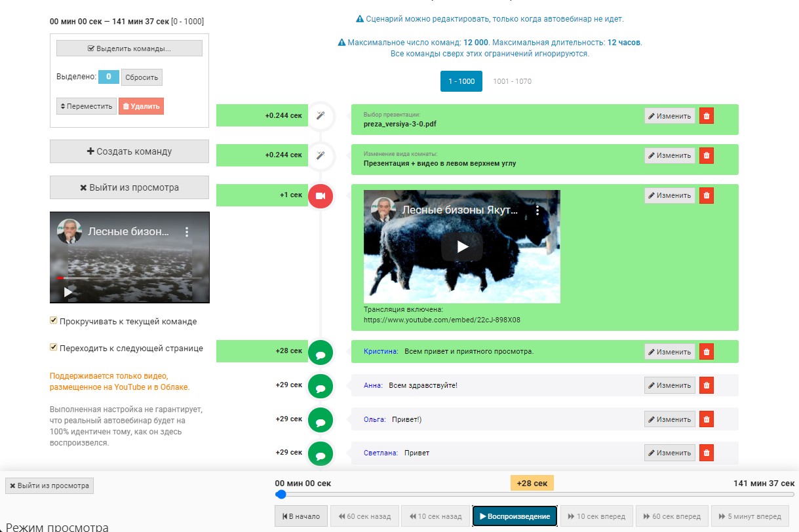Delete Anna's chat message using trash icon

pyautogui.click(x=706, y=385)
